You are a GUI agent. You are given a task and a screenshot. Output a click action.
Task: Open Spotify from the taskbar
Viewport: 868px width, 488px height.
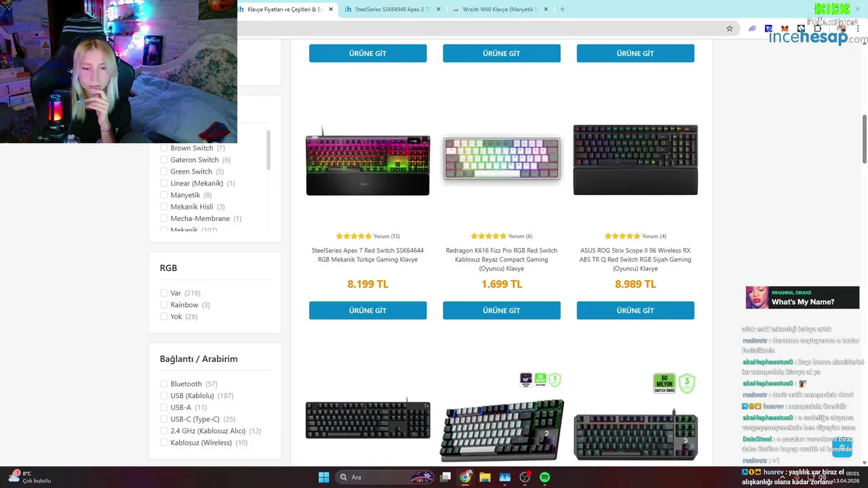[x=545, y=477]
